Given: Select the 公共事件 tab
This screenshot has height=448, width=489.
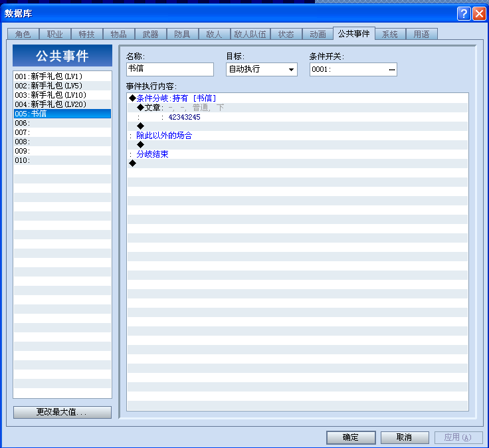Looking at the screenshot, I should click(354, 33).
